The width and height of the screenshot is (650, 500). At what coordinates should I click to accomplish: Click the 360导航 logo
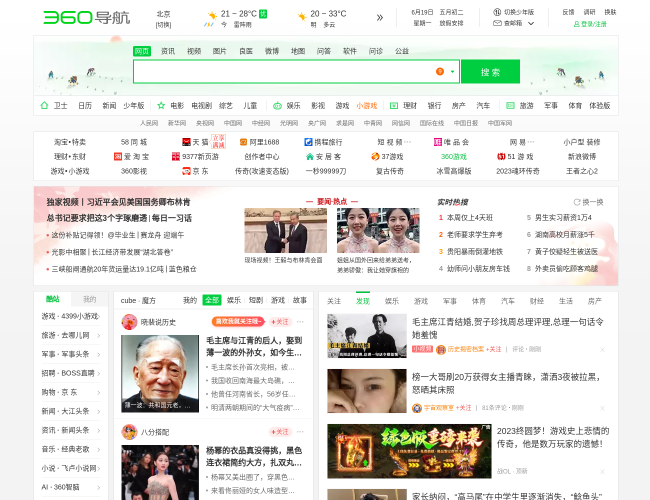pos(87,17)
